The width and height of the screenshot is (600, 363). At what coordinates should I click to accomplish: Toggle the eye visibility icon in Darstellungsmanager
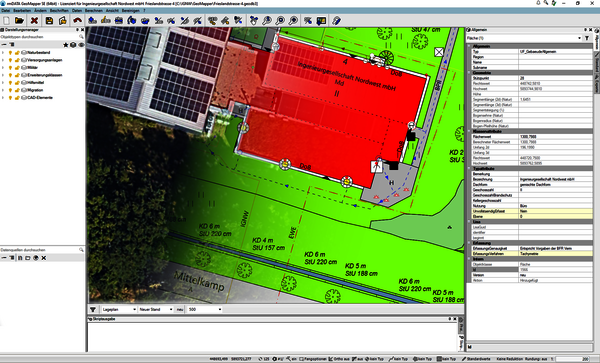(81, 45)
